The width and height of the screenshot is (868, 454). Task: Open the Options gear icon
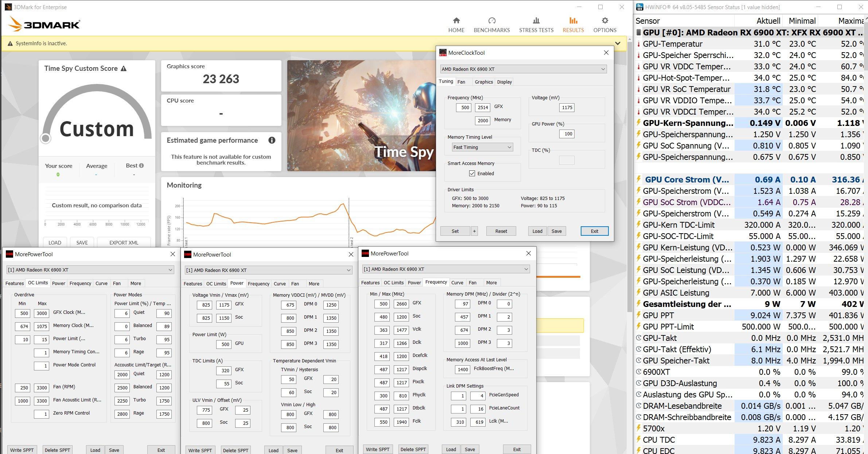pyautogui.click(x=604, y=21)
